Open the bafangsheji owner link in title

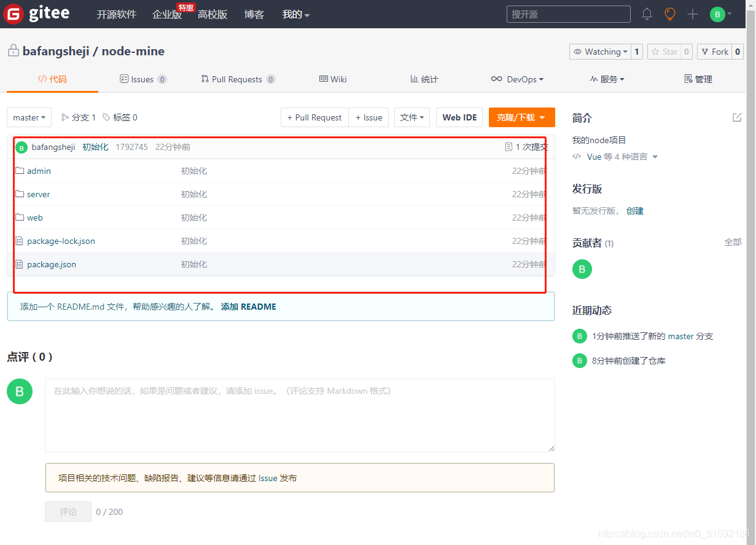click(x=56, y=51)
